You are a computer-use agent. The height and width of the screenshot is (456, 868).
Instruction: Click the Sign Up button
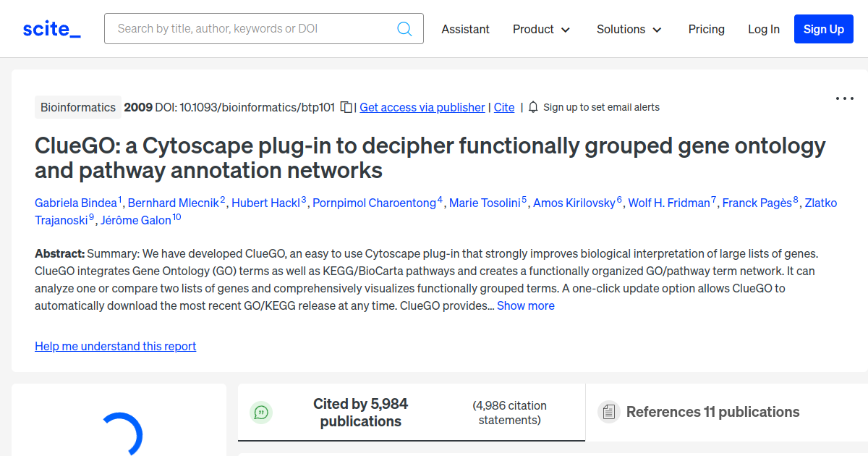(823, 29)
